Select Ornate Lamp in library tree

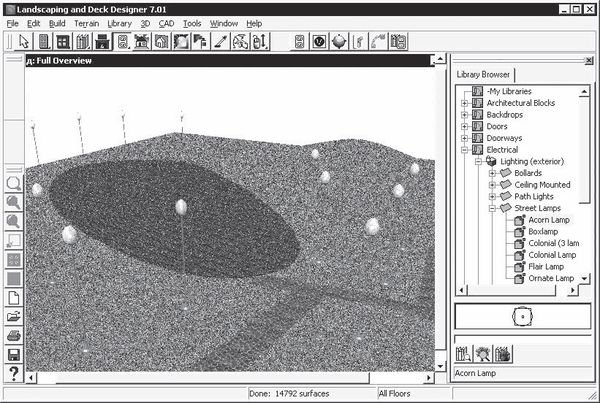550,278
